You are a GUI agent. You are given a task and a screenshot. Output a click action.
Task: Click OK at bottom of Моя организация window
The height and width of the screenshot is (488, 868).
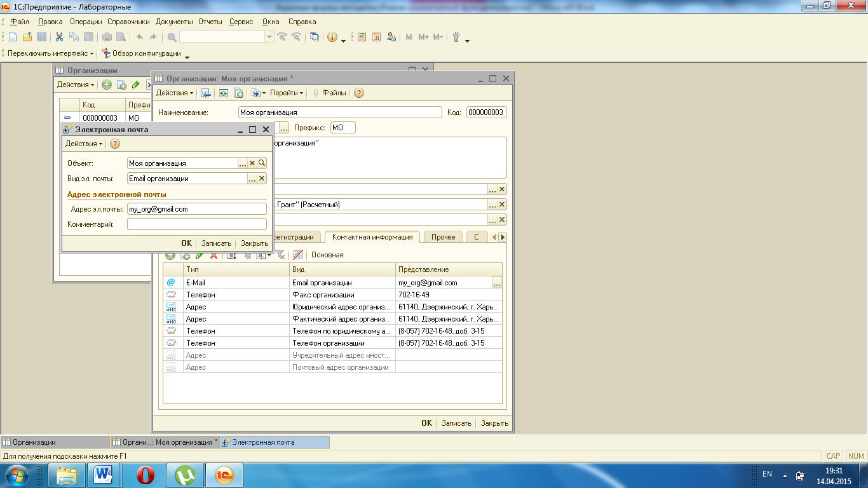click(x=426, y=423)
